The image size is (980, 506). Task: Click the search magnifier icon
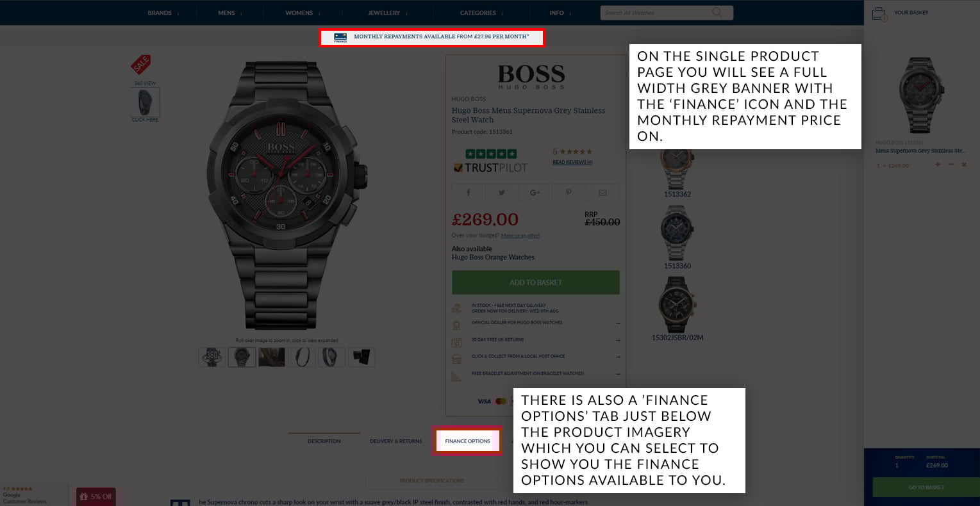click(717, 12)
